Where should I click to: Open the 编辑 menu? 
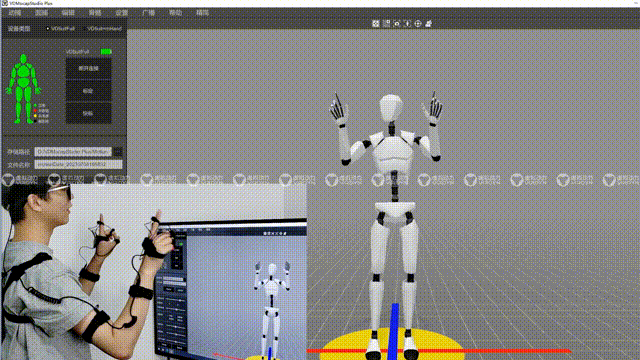[x=68, y=13]
